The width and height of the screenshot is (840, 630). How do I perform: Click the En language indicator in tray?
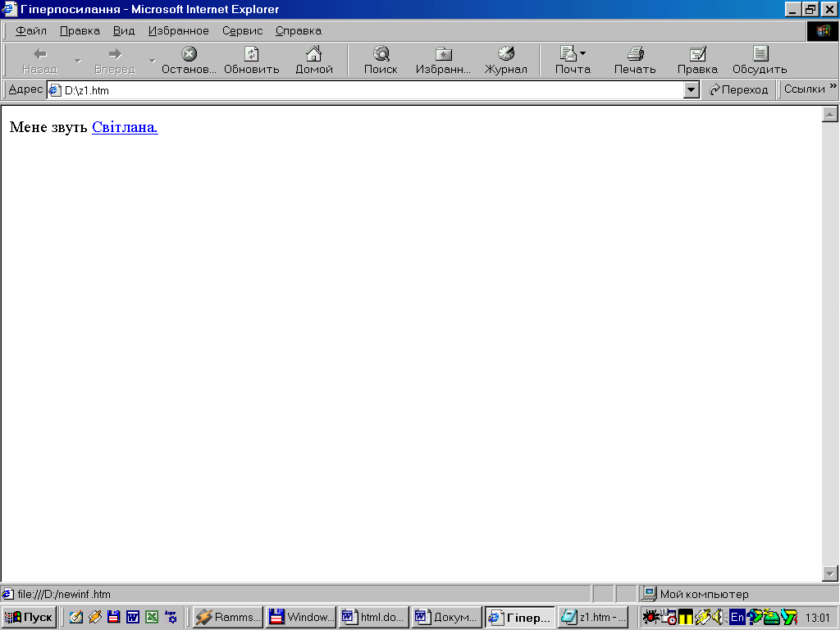pyautogui.click(x=737, y=617)
